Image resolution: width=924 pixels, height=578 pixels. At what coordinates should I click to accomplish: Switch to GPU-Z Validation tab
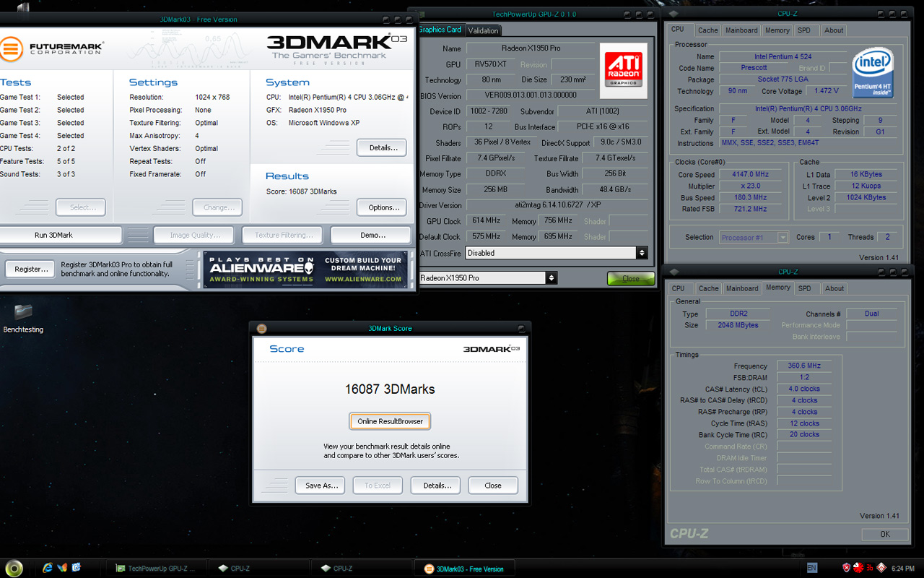(483, 30)
